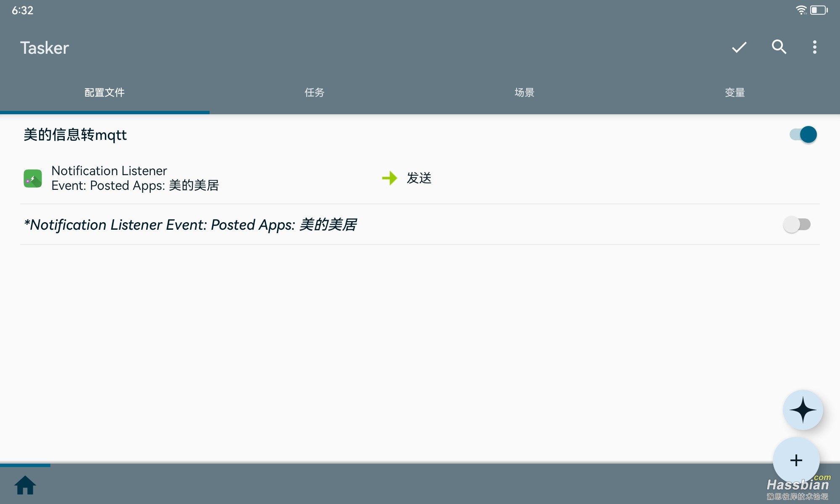Tap the Wi-Fi status icon
Screen dimensions: 840x504
[x=801, y=10]
